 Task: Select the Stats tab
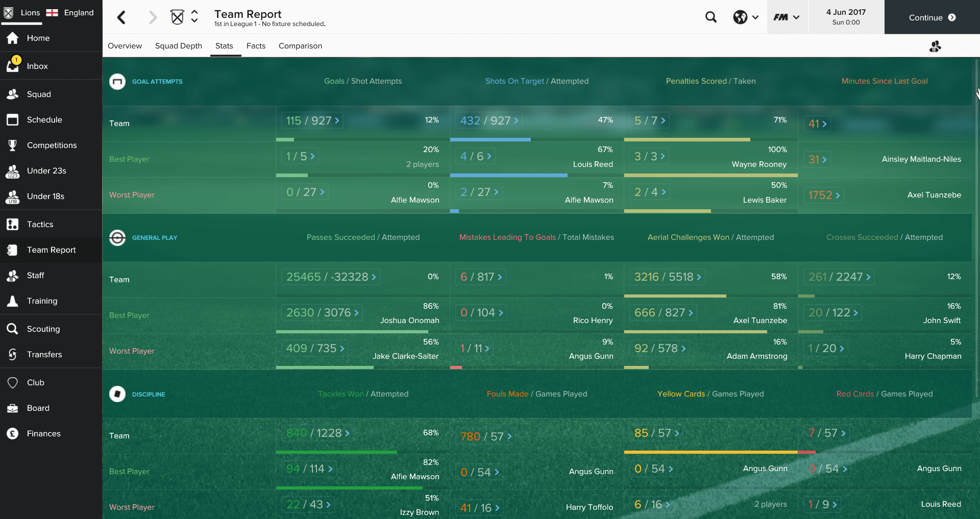tap(224, 46)
